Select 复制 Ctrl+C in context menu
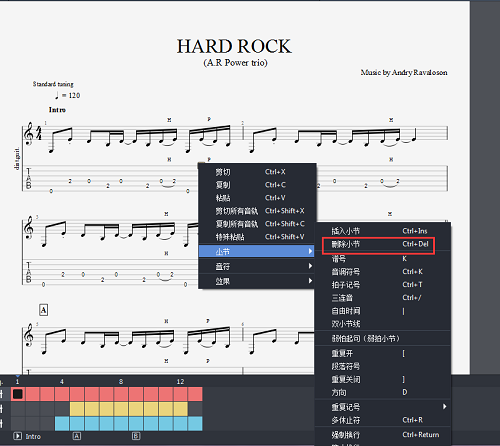Image resolution: width=500 pixels, height=446 pixels. pos(257,185)
